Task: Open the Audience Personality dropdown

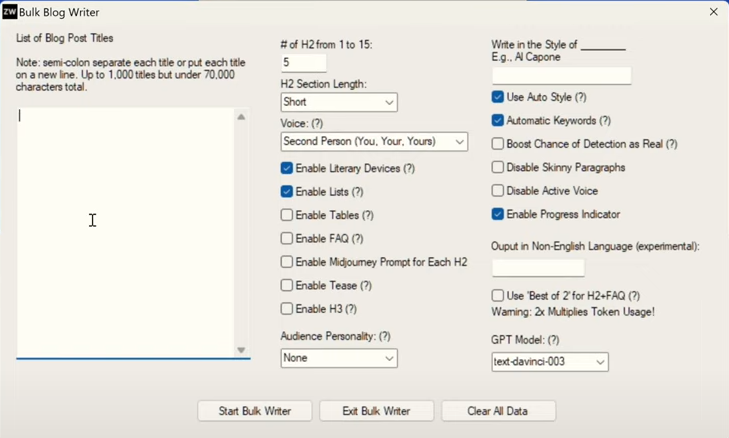Action: (x=339, y=358)
